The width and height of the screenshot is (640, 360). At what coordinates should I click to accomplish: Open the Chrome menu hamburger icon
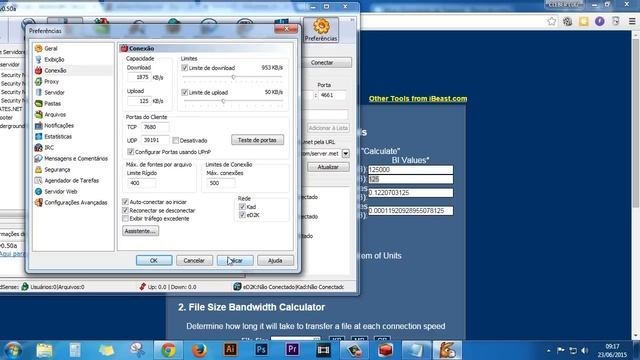[x=631, y=21]
